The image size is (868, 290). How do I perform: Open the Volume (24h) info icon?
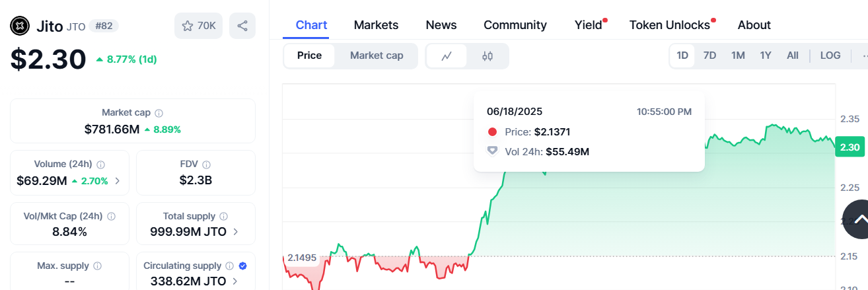pyautogui.click(x=101, y=164)
